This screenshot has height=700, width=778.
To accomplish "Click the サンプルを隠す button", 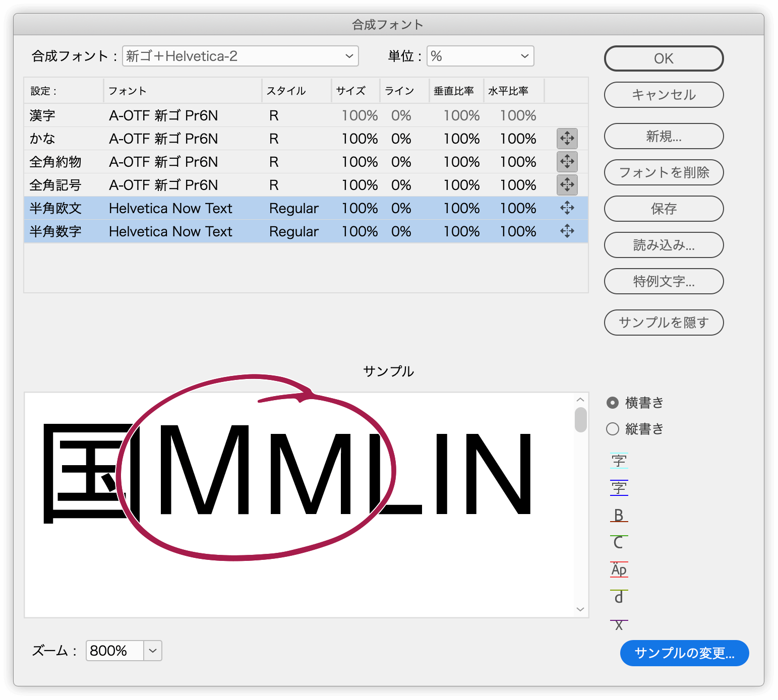I will (x=664, y=323).
